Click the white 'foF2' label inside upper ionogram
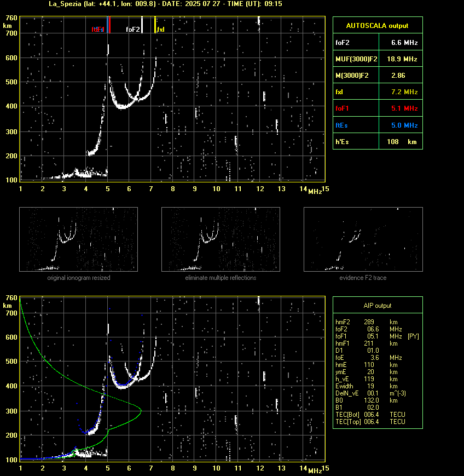The height and width of the screenshot is (476, 464). click(133, 30)
